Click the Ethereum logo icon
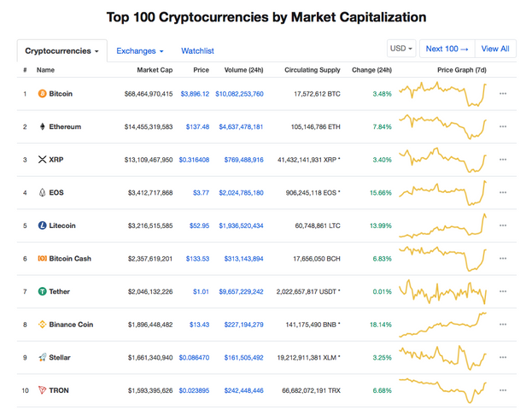532x410 pixels. (x=43, y=126)
